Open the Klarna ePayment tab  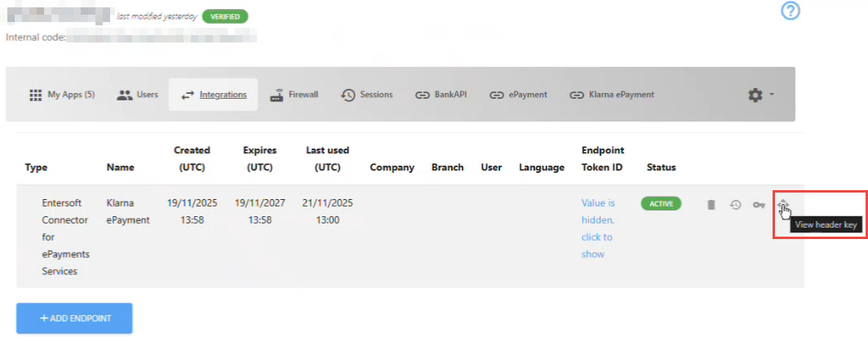click(x=612, y=95)
